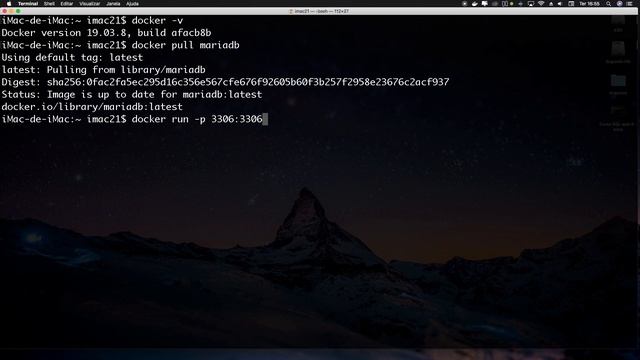Screen dimensions: 640x360
Task: Click the menu bar clock showing 16:55
Action: pyautogui.click(x=589, y=4)
